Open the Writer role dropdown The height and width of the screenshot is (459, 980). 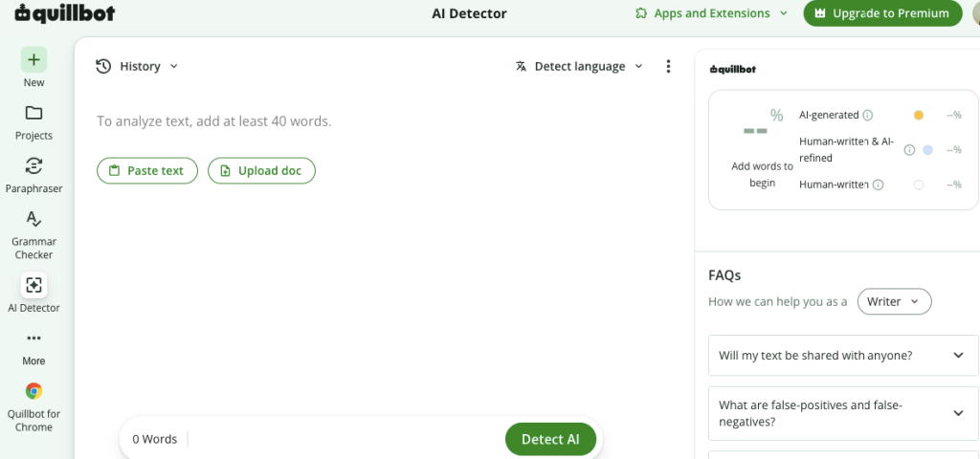895,301
